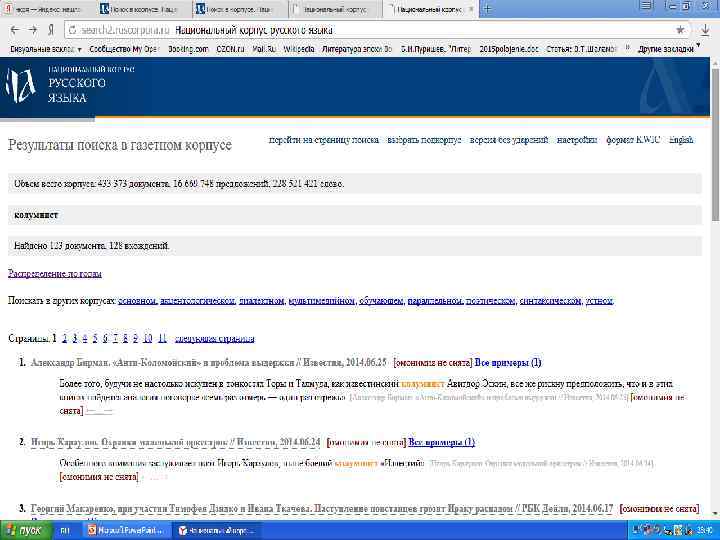This screenshot has width=720, height=540.
Task: Click перейти на страницу поиска link
Action: point(324,140)
